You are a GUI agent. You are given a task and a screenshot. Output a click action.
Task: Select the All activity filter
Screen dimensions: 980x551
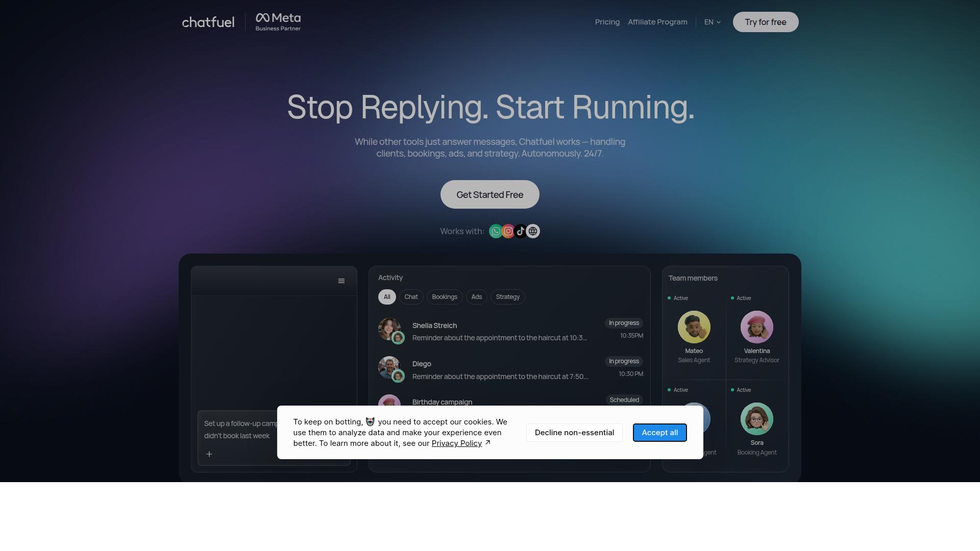point(387,297)
